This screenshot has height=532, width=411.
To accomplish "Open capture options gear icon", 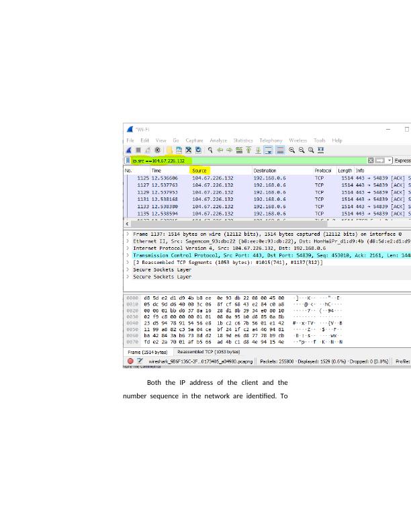I will tap(158, 150).
